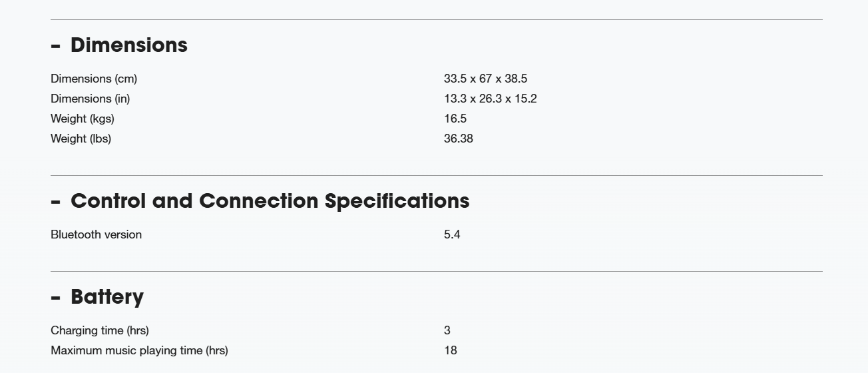Image resolution: width=868 pixels, height=373 pixels.
Task: Click the playing time value 18
Action: click(451, 350)
